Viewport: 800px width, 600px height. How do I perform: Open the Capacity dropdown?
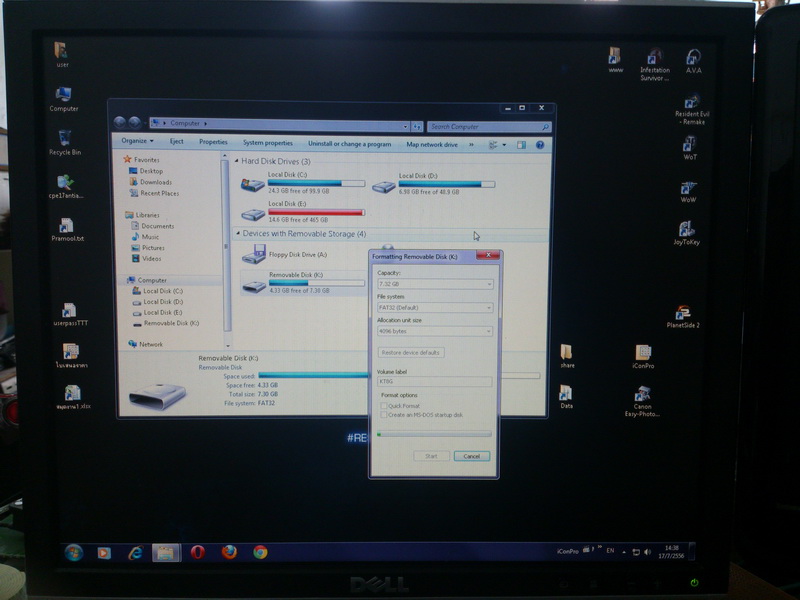[435, 284]
